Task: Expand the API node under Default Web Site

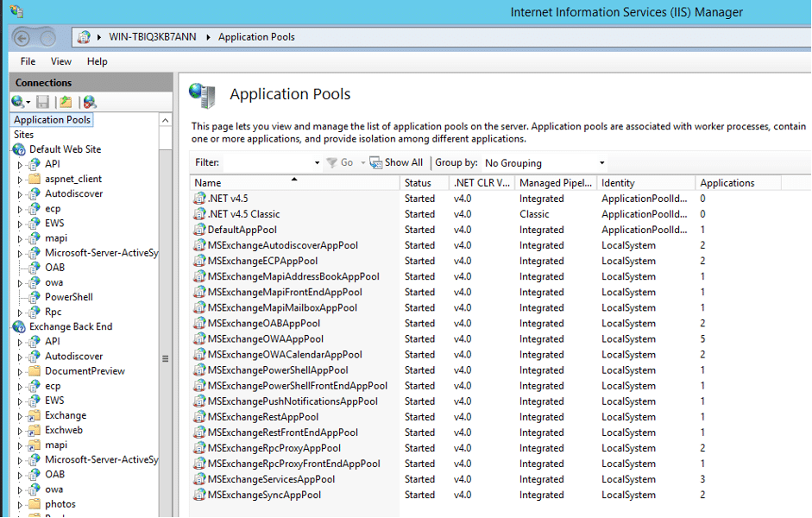Action: point(20,165)
